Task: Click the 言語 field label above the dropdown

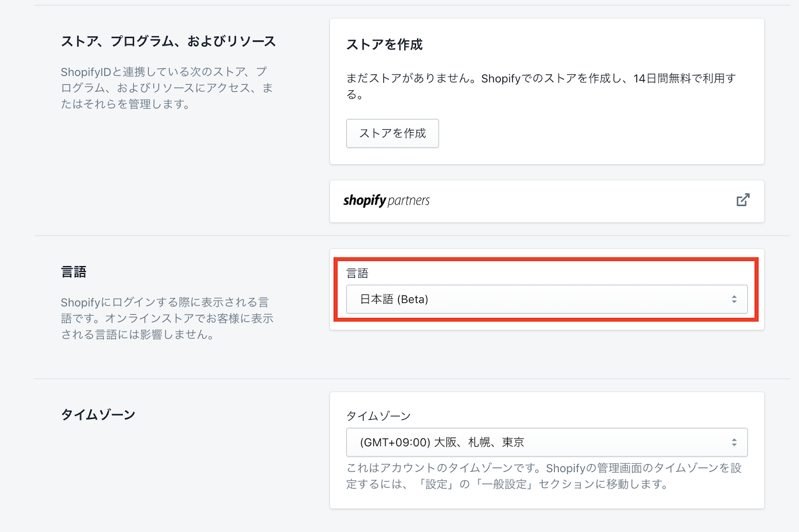Action: (357, 273)
